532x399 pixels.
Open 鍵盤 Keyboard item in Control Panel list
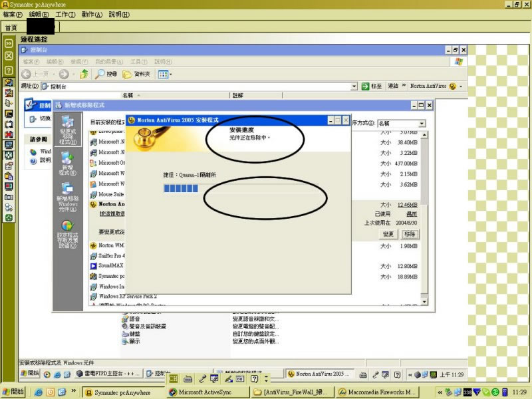131,334
